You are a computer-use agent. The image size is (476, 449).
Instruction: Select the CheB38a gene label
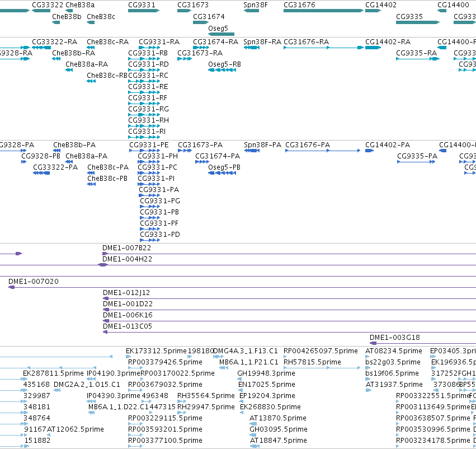pos(80,5)
